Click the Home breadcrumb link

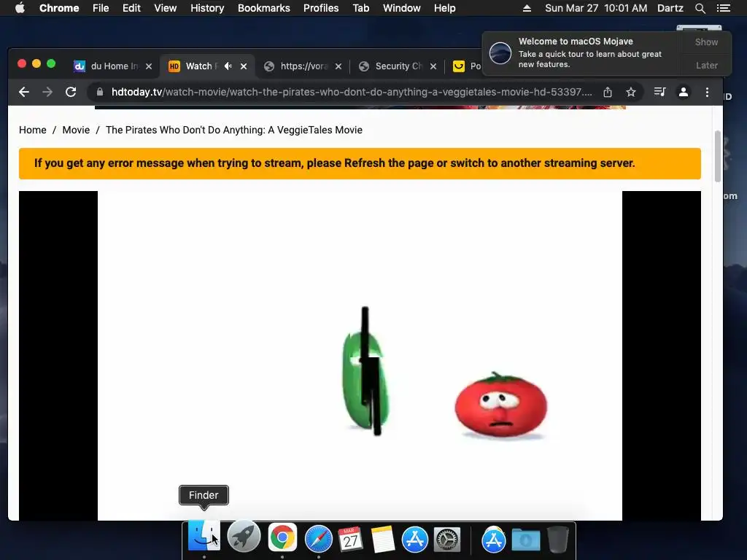click(33, 130)
